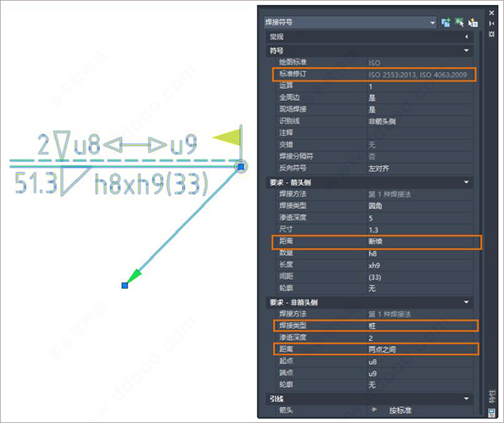504x423 pixels.
Task: Click the 起点 property label
Action: (286, 361)
